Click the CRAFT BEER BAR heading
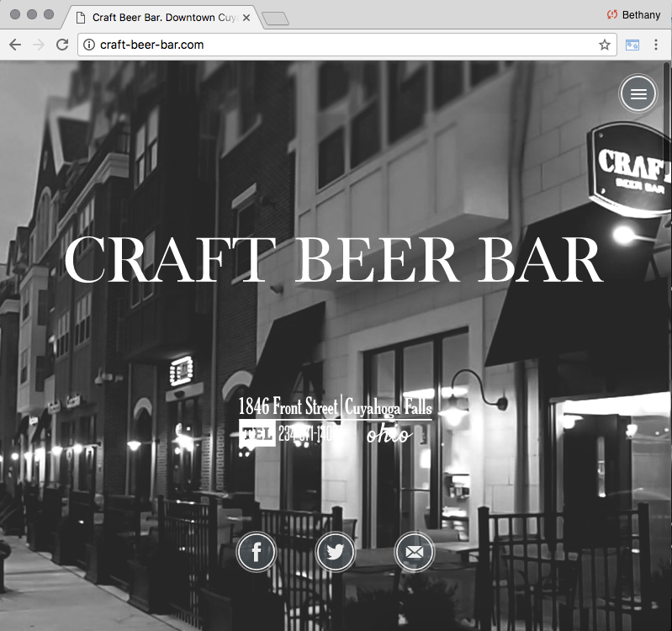672x631 pixels. (x=333, y=260)
